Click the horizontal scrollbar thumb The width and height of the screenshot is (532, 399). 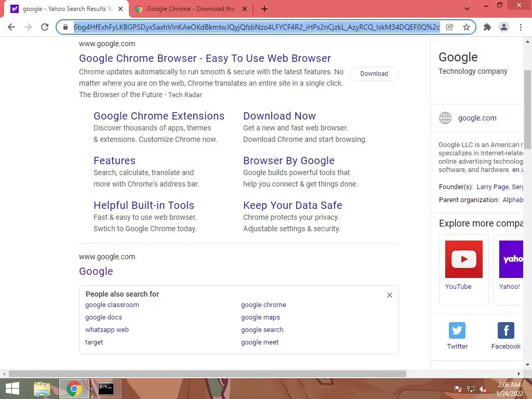coord(207,374)
